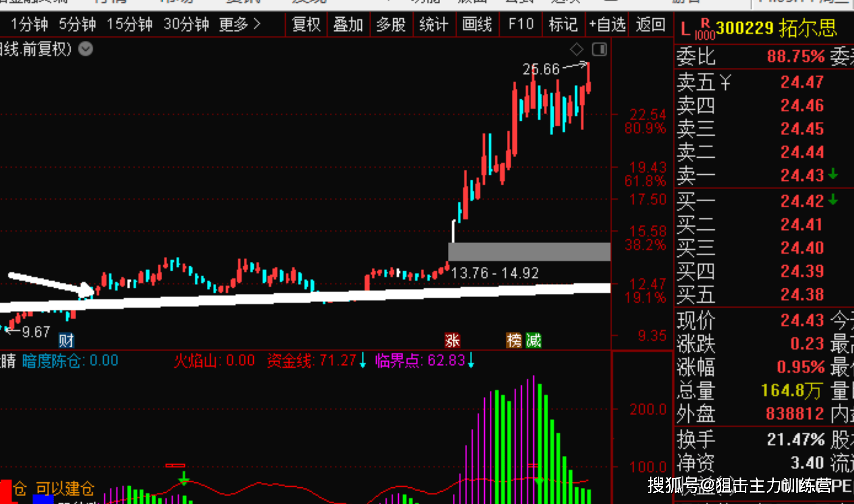The image size is (854, 504).
Task: Click the 涨 marker on the timeline
Action: click(x=452, y=340)
